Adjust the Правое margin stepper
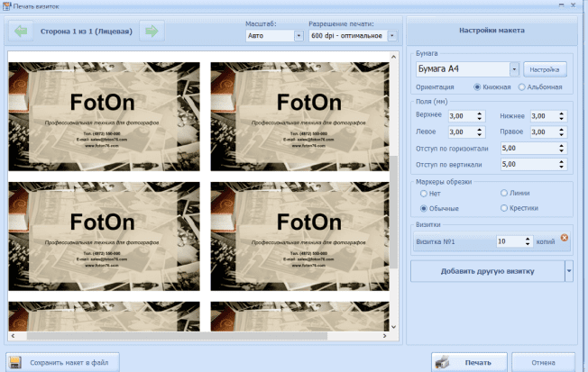 point(561,132)
